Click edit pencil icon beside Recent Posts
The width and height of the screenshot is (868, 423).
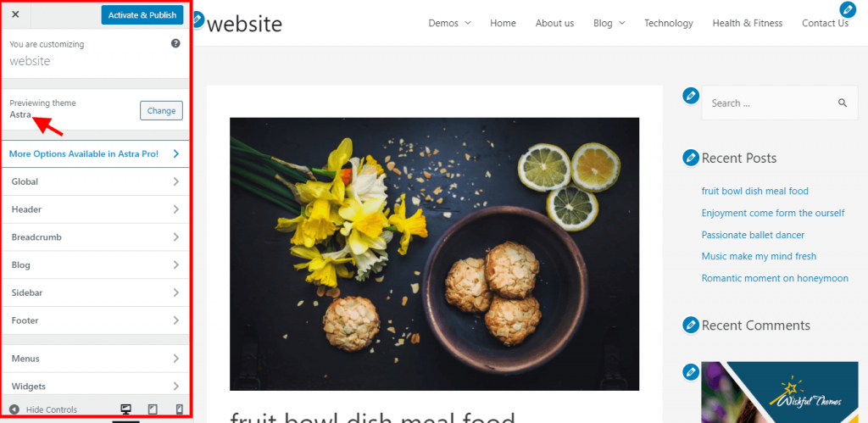(x=690, y=158)
